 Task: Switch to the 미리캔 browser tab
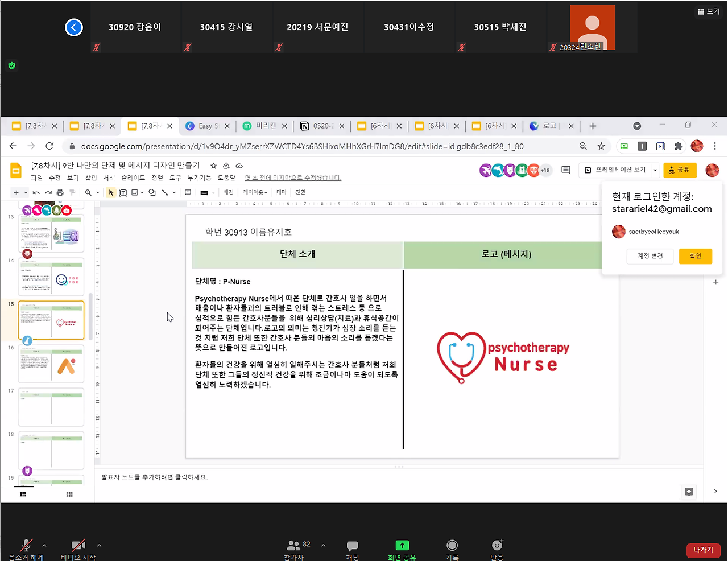(x=265, y=126)
